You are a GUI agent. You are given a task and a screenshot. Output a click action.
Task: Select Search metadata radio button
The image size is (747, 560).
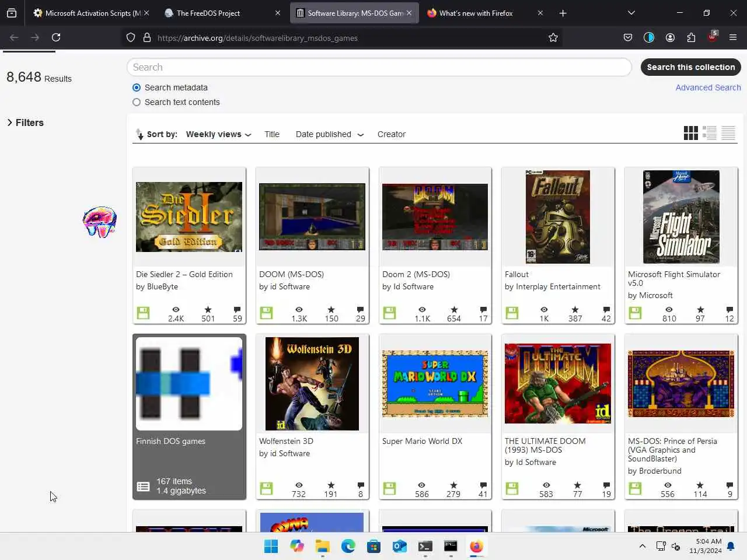coord(137,87)
